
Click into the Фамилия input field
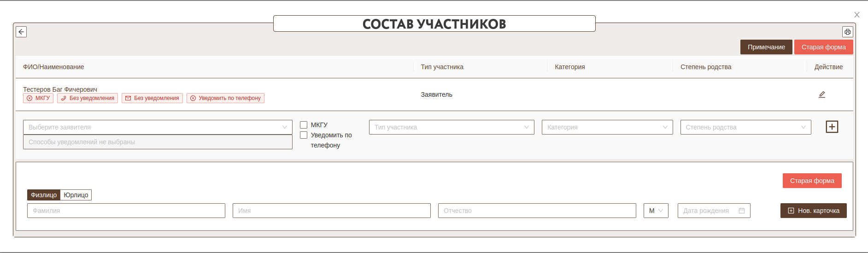tap(126, 211)
